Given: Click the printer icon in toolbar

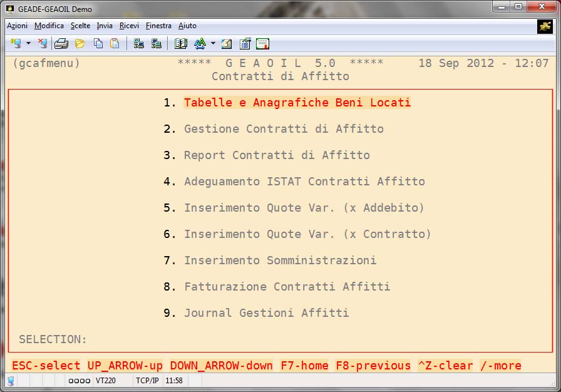Looking at the screenshot, I should coord(61,43).
